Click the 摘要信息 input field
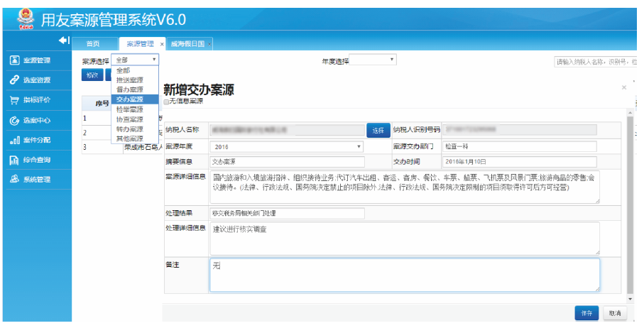The image size is (644, 333). coord(287,162)
